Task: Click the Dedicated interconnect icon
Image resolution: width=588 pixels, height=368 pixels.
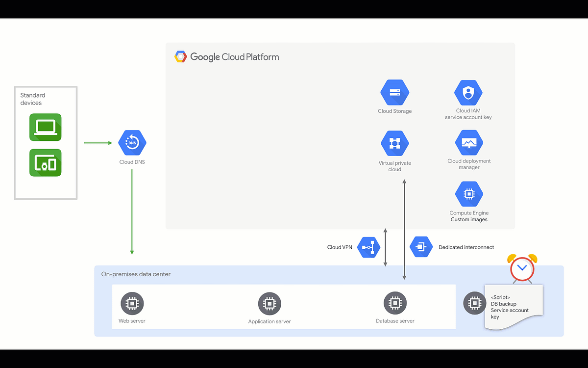Action: (420, 247)
